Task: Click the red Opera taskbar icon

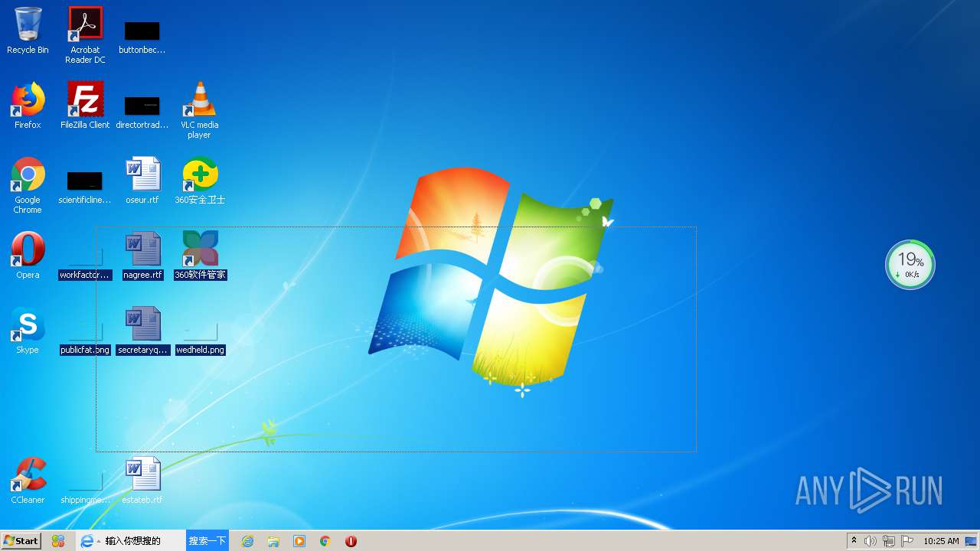Action: pos(351,541)
